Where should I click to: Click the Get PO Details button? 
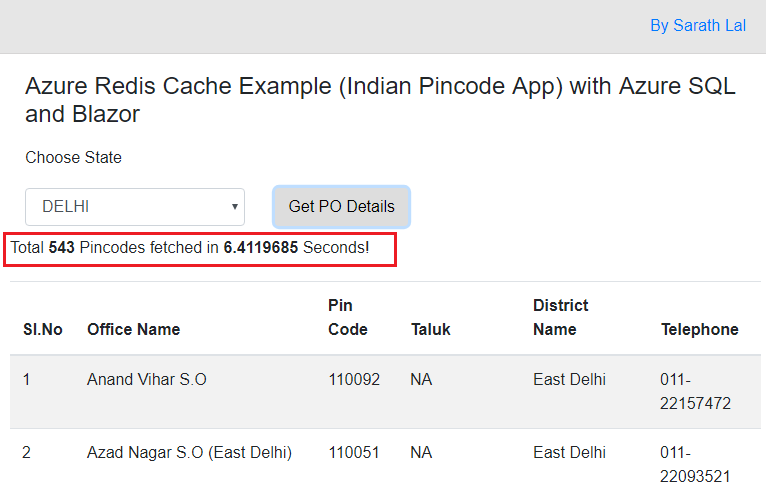tap(341, 207)
